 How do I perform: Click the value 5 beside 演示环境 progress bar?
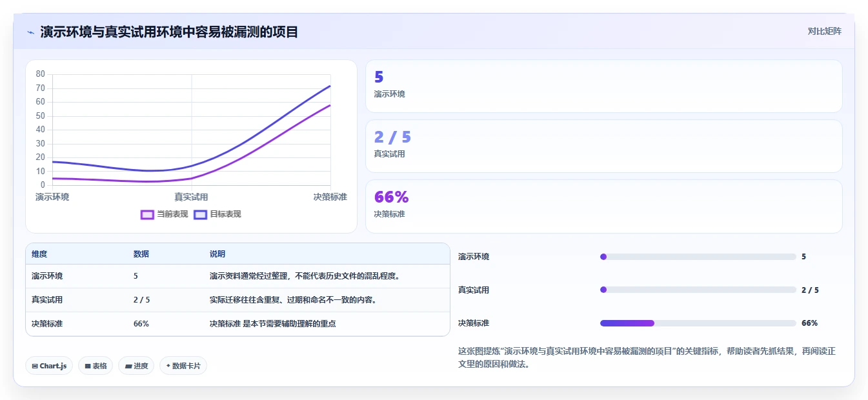point(803,257)
